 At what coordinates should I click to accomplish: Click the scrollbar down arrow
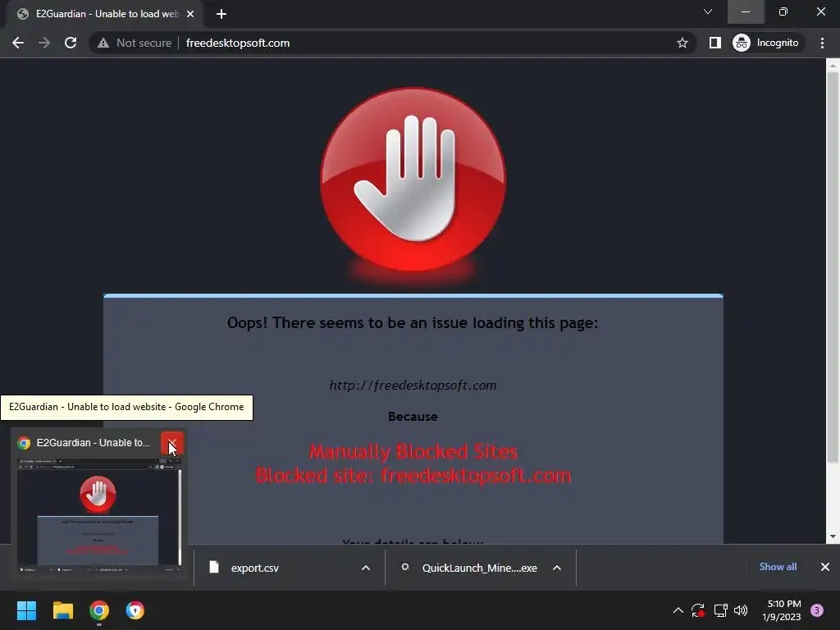(833, 536)
